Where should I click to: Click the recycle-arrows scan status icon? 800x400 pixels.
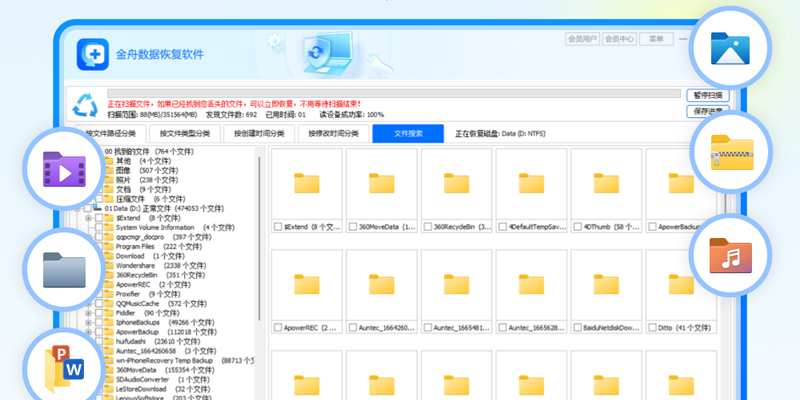coord(85,105)
